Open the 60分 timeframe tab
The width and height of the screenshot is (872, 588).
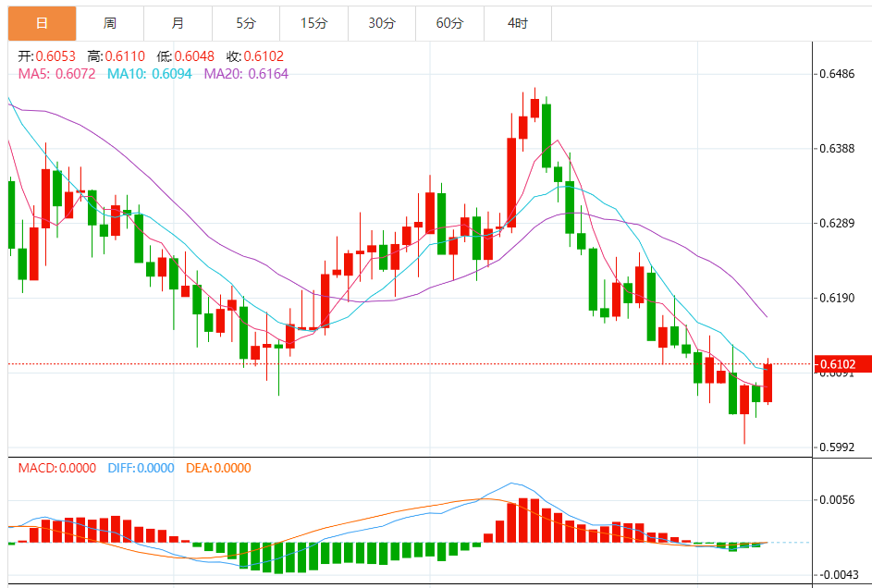point(449,23)
